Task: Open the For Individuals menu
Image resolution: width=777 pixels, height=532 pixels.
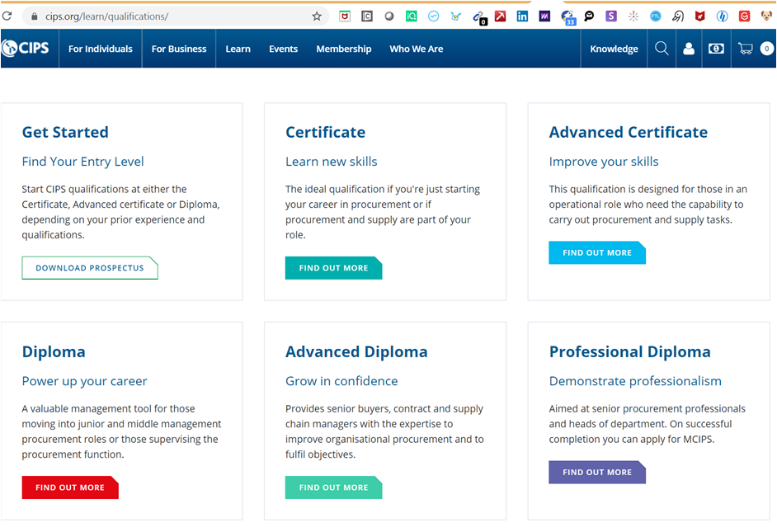Action: pyautogui.click(x=100, y=49)
